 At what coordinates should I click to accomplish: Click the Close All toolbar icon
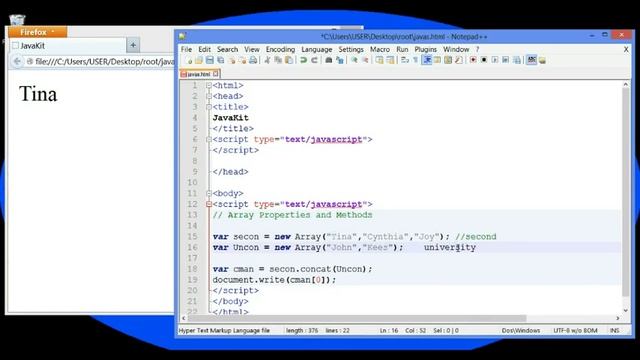242,60
